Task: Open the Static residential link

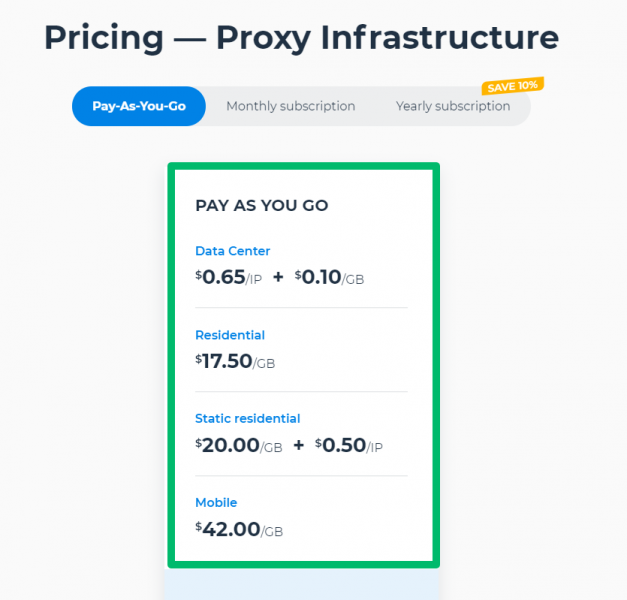Action: [248, 418]
